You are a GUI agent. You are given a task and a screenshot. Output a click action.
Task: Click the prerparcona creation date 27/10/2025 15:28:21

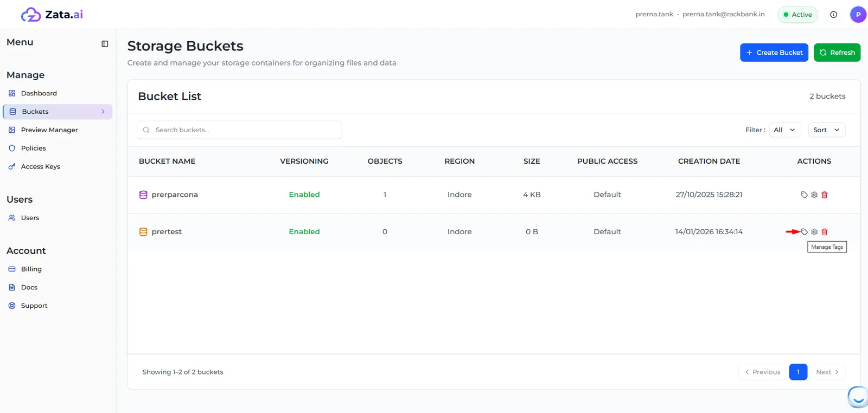709,195
